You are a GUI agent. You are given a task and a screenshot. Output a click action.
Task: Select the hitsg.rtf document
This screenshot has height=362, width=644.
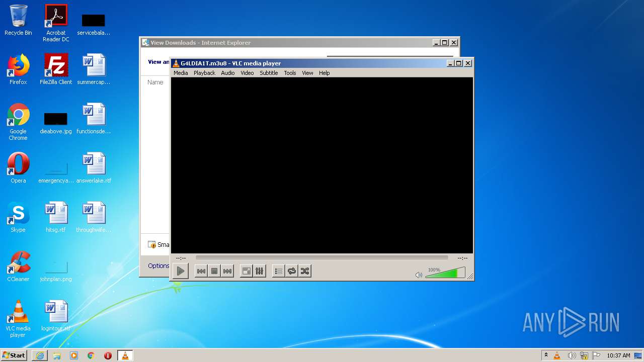56,217
